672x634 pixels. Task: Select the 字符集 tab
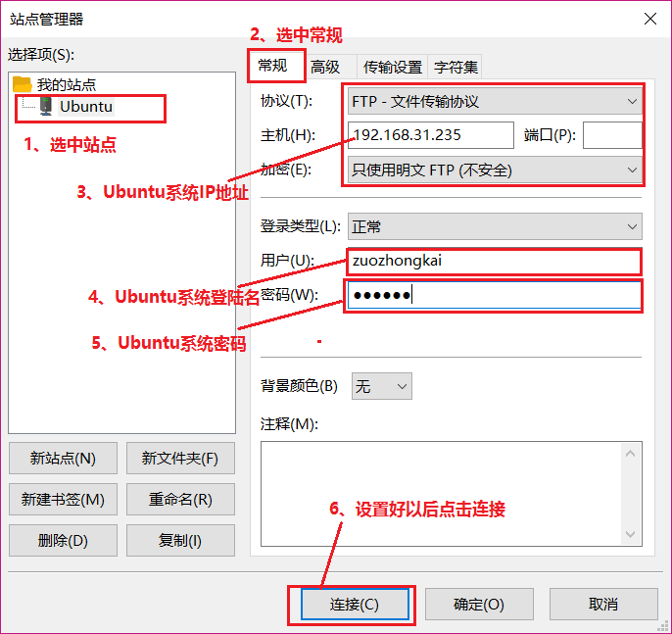(456, 67)
